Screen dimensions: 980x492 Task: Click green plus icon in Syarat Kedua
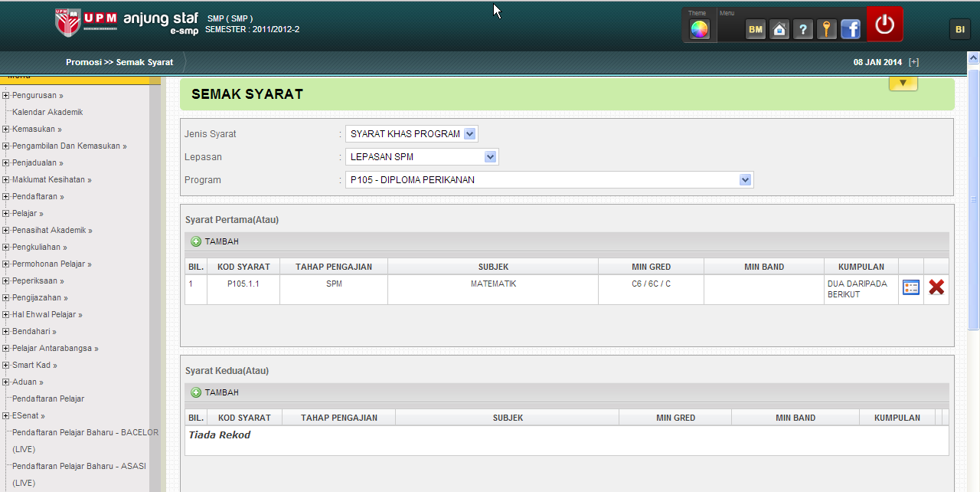click(x=196, y=392)
